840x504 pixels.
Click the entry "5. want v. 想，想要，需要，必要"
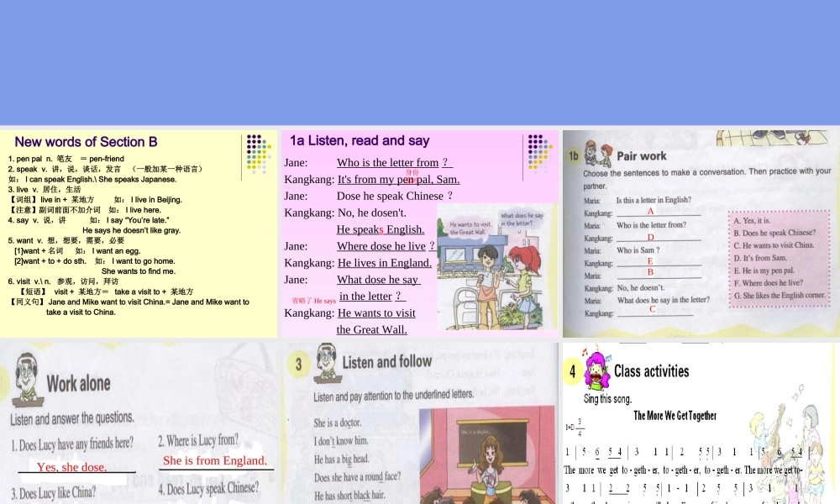[66, 240]
